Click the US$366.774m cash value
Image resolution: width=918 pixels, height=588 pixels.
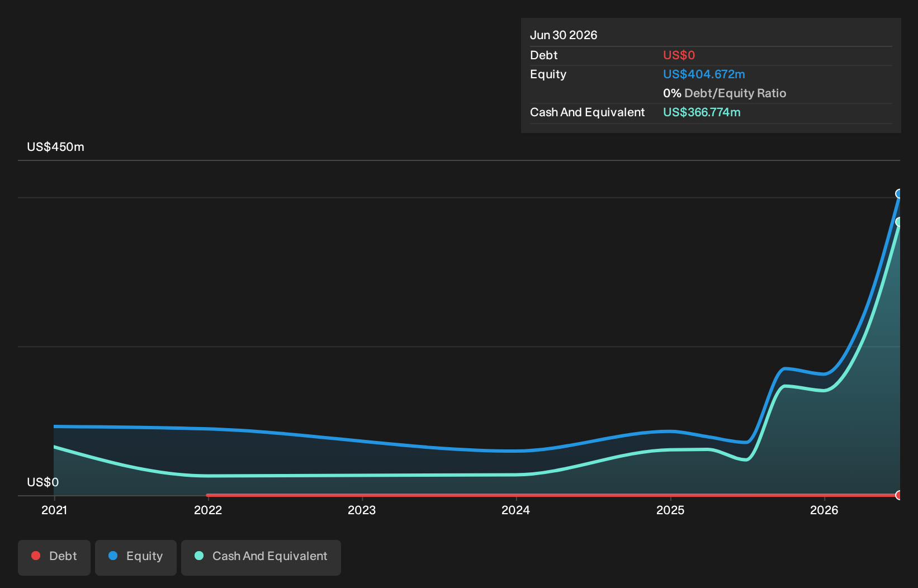(702, 112)
